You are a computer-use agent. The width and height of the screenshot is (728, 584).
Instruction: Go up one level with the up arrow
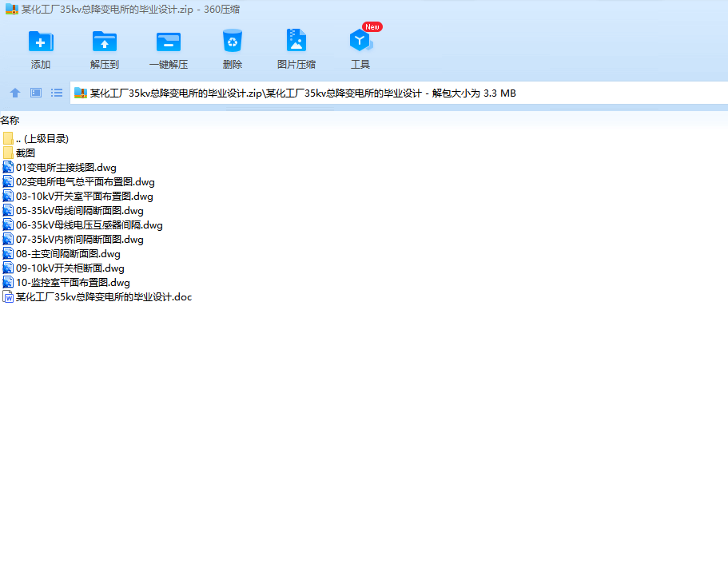(x=15, y=93)
